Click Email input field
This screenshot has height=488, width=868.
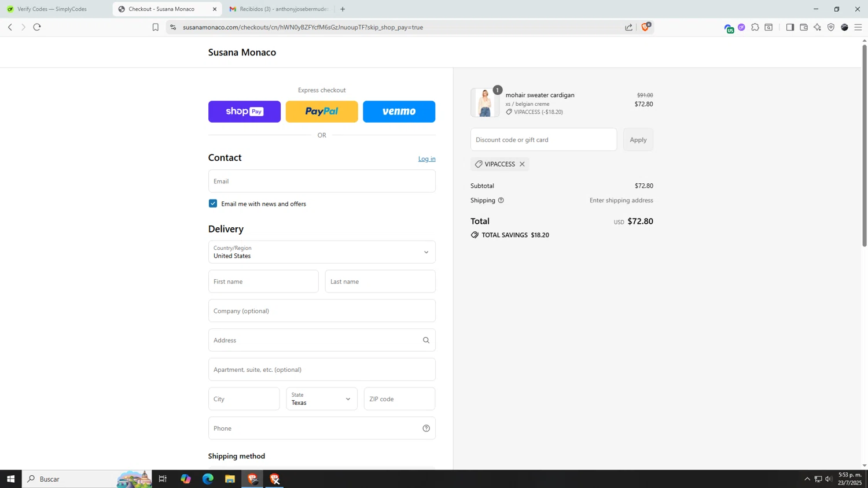coord(322,181)
